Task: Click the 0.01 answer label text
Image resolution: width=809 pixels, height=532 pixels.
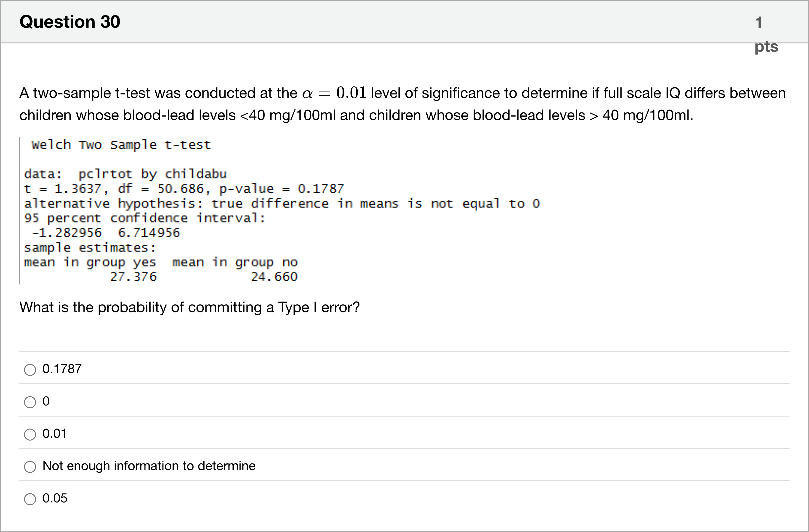Action: [54, 433]
